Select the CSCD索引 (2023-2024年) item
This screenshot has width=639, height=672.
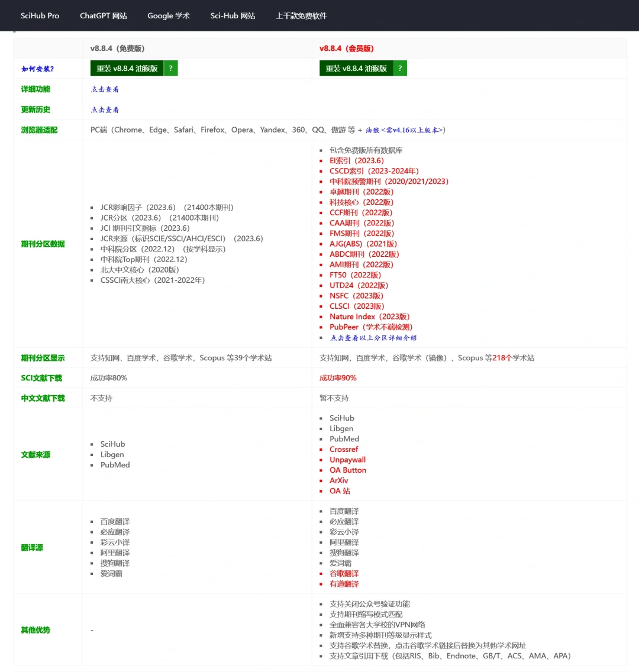374,171
